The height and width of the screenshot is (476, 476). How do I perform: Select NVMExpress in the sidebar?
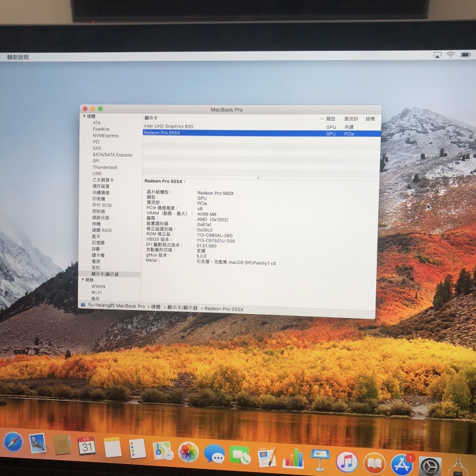105,136
